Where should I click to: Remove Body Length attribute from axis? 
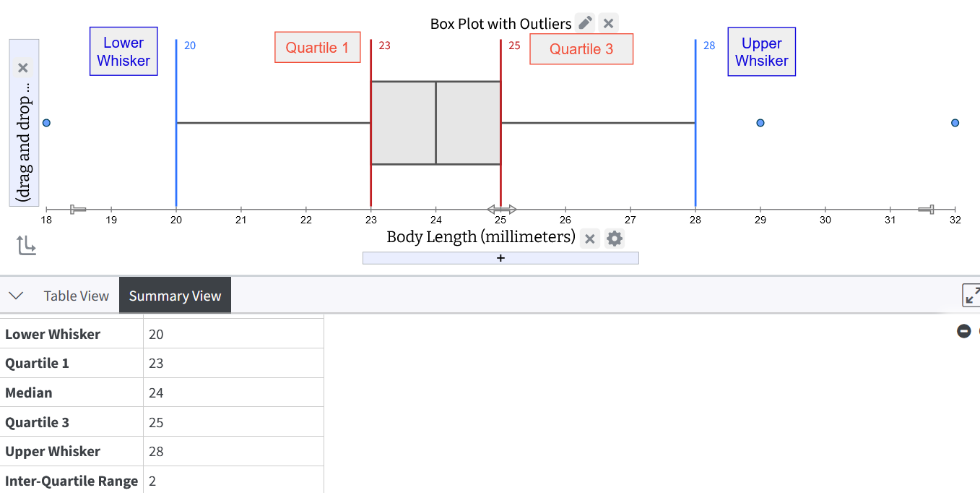point(590,239)
